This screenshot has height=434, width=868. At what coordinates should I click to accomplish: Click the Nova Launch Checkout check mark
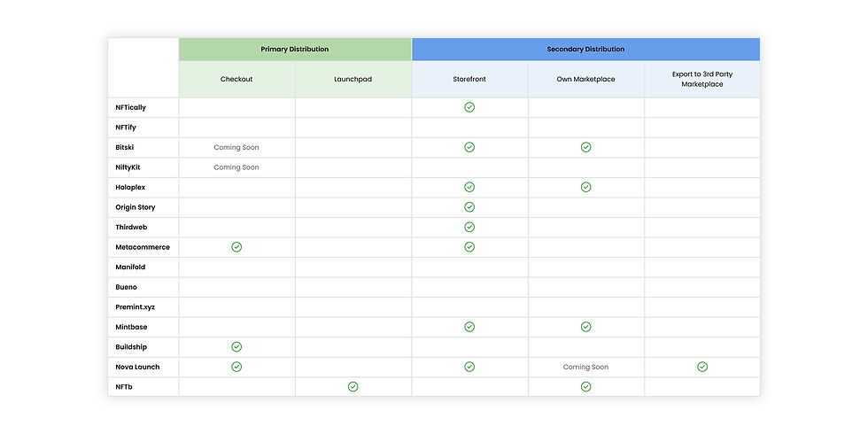tap(236, 367)
